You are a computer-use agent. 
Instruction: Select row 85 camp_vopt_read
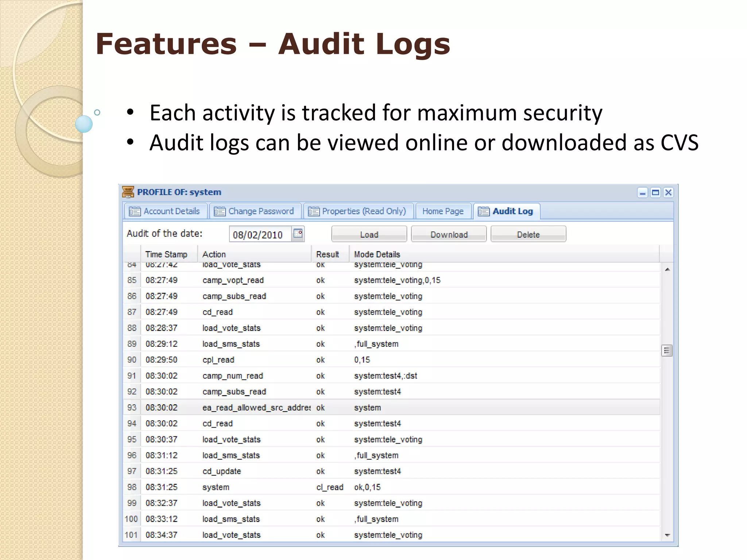[x=392, y=280]
